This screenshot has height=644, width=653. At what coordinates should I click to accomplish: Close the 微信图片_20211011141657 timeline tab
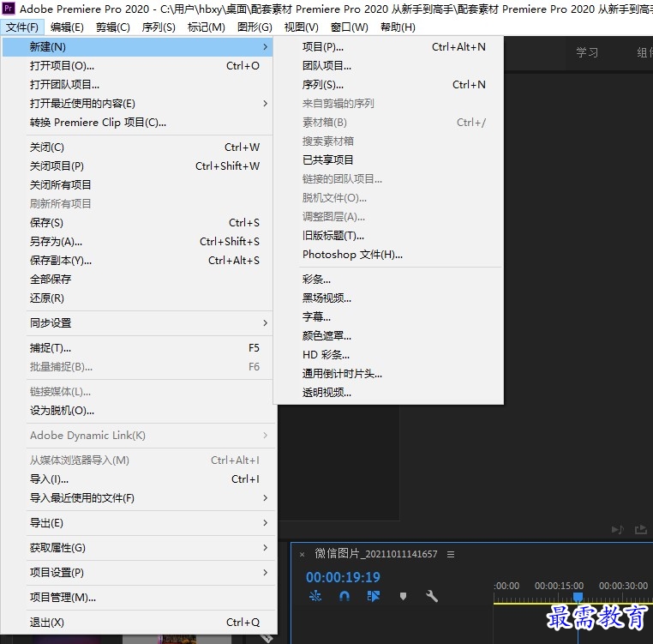click(x=302, y=554)
